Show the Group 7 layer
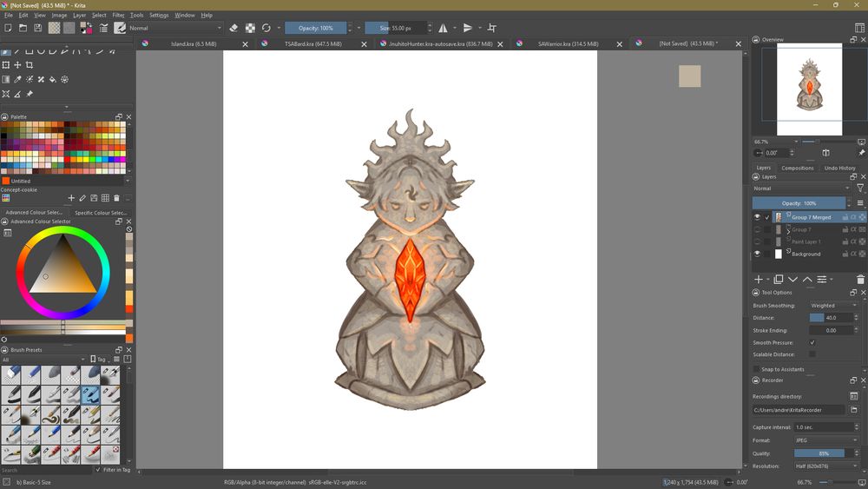 point(757,229)
